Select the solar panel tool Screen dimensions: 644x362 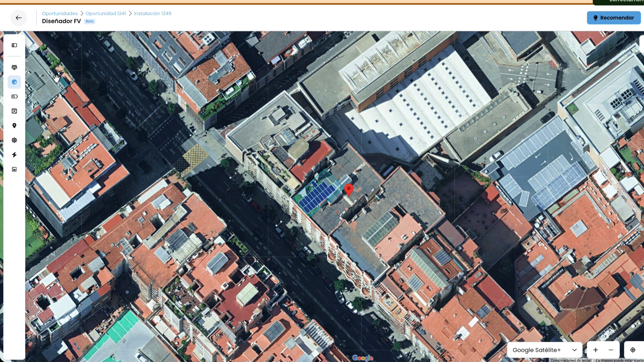pyautogui.click(x=14, y=67)
